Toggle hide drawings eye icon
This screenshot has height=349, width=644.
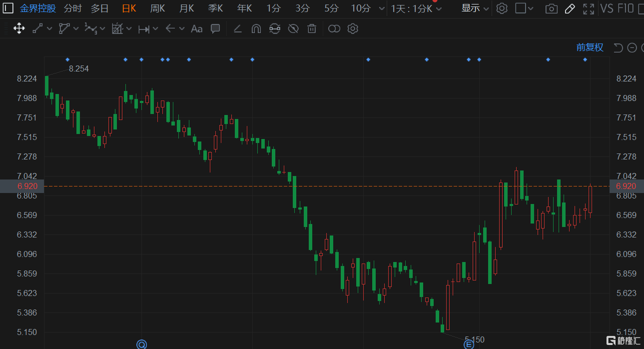pos(293,28)
